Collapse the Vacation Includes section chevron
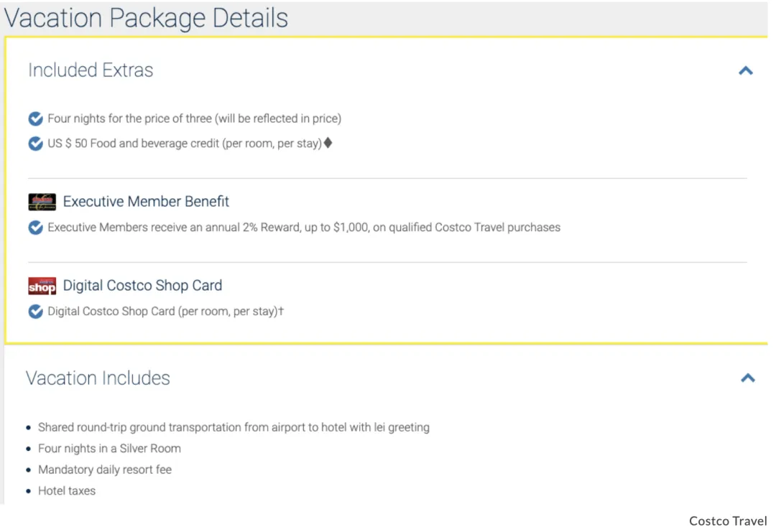Image resolution: width=776 pixels, height=532 pixels. click(x=748, y=378)
